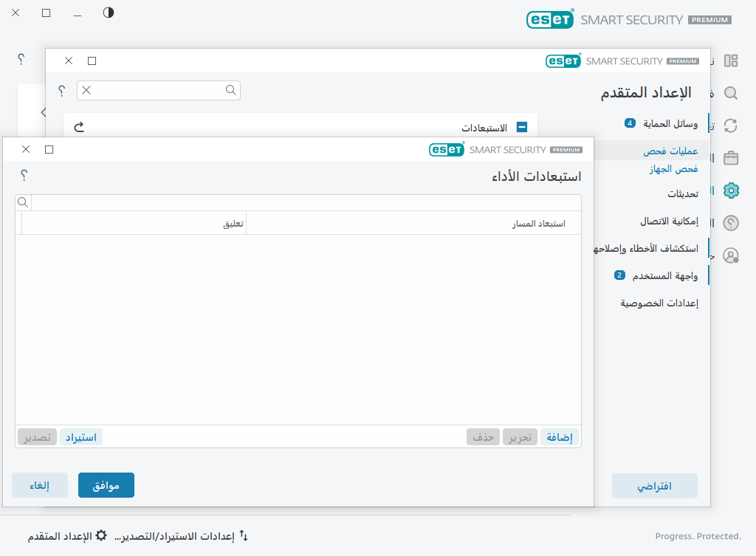Confirm with the موافق button

tap(106, 485)
